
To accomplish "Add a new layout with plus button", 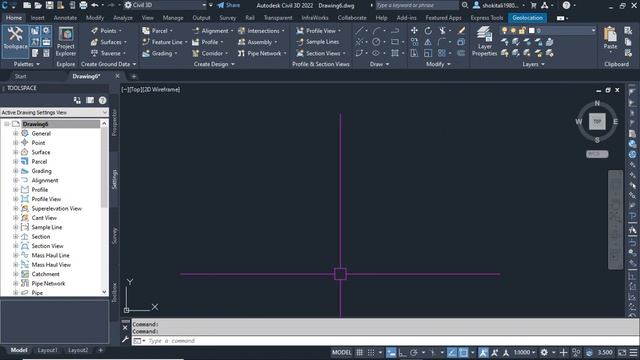I will pos(100,350).
